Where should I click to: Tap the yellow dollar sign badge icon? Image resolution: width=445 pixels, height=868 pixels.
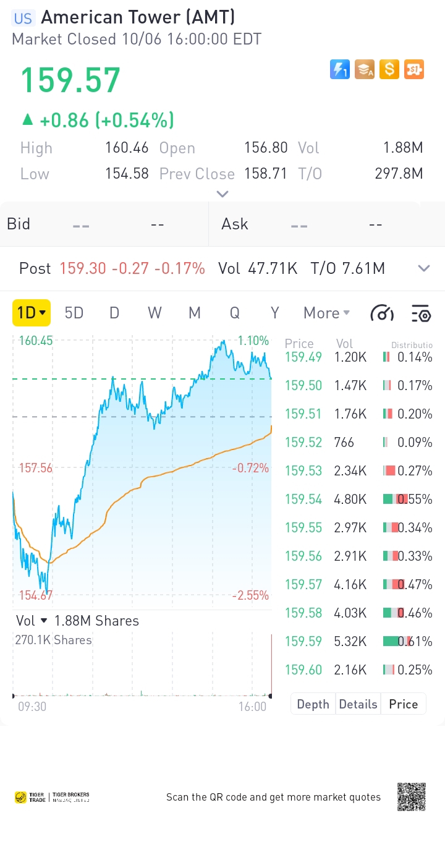click(389, 69)
